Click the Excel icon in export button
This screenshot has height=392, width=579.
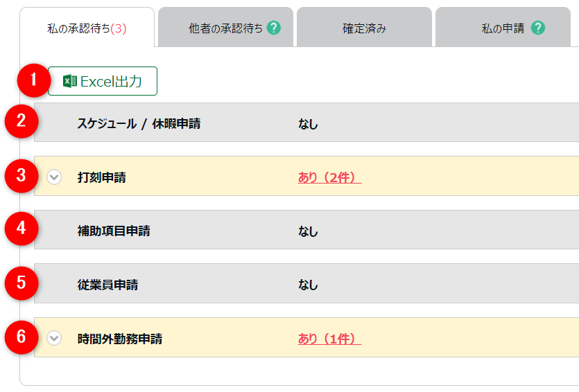70,82
